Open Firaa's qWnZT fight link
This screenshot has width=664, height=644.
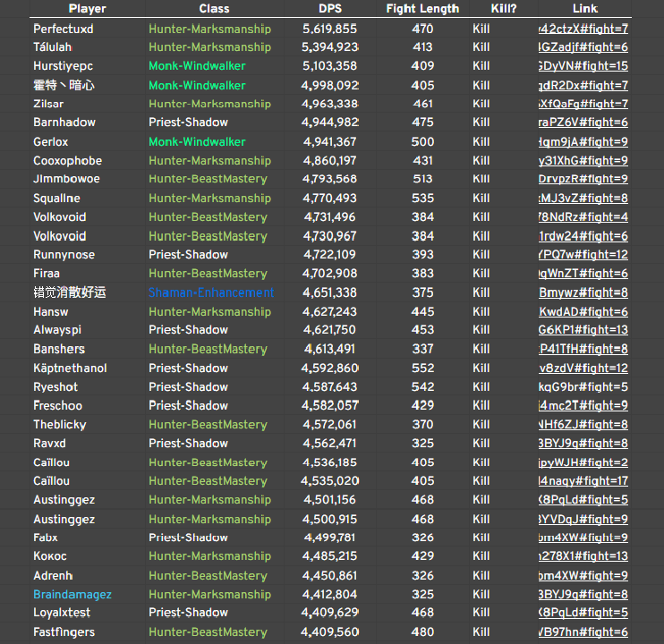coord(583,274)
